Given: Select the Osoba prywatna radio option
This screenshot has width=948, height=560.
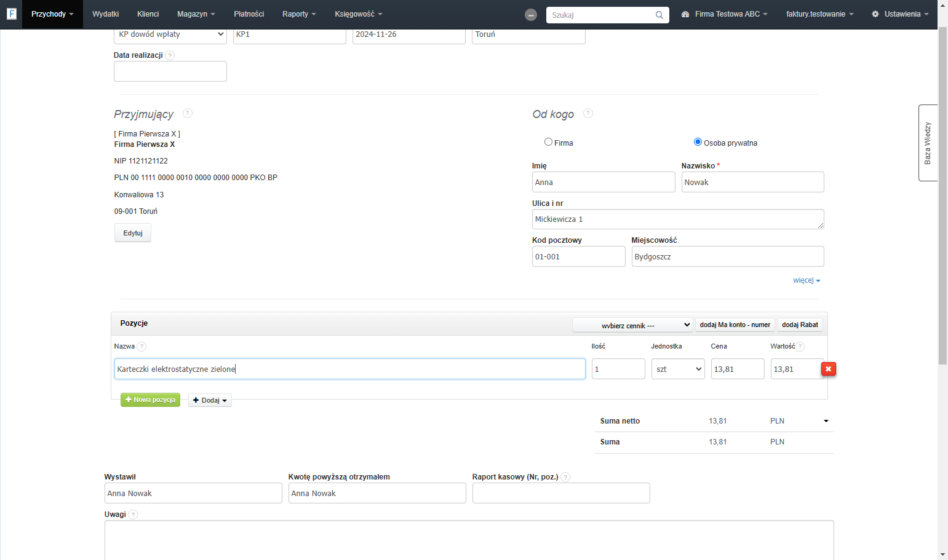Looking at the screenshot, I should (x=698, y=142).
